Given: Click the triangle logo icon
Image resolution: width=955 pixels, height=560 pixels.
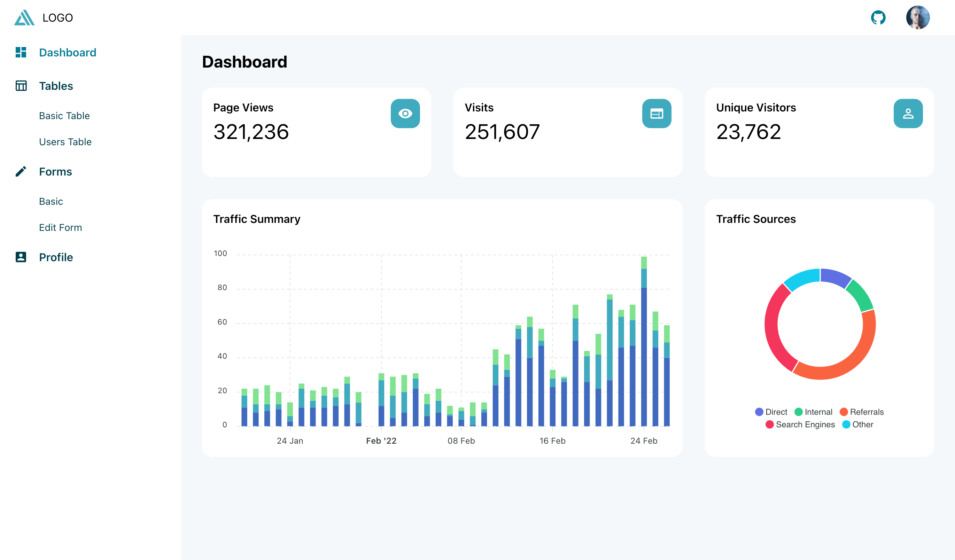Looking at the screenshot, I should (x=24, y=17).
